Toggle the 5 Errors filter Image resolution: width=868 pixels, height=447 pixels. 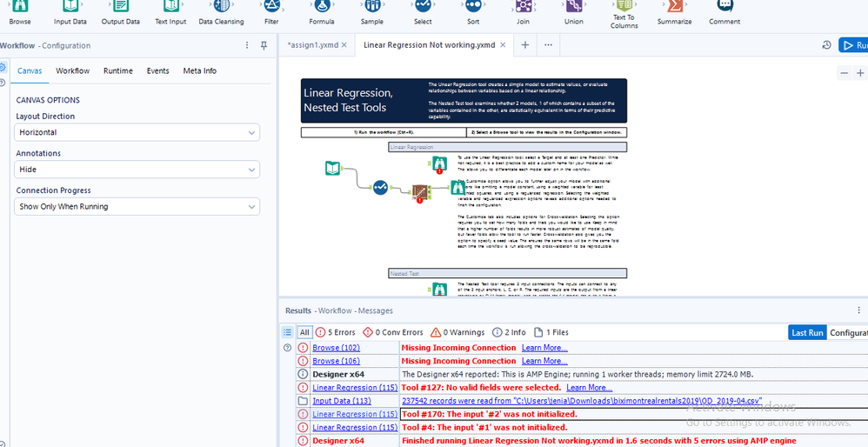coord(336,332)
